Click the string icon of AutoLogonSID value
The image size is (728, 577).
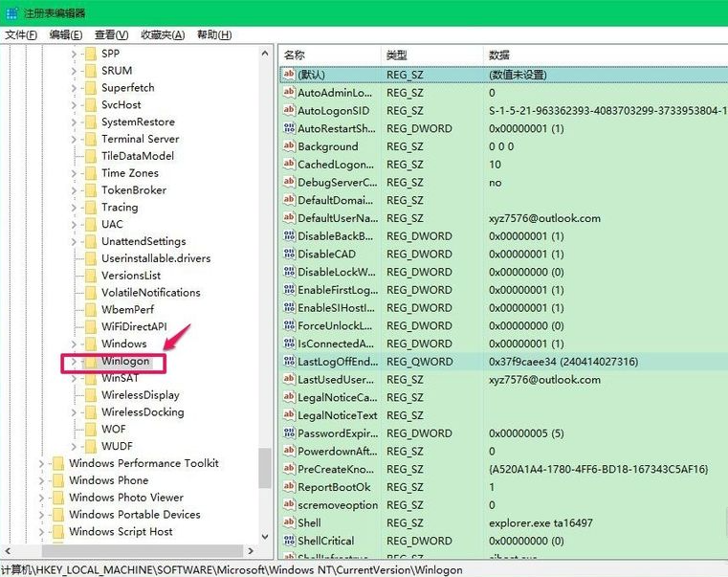tap(289, 110)
